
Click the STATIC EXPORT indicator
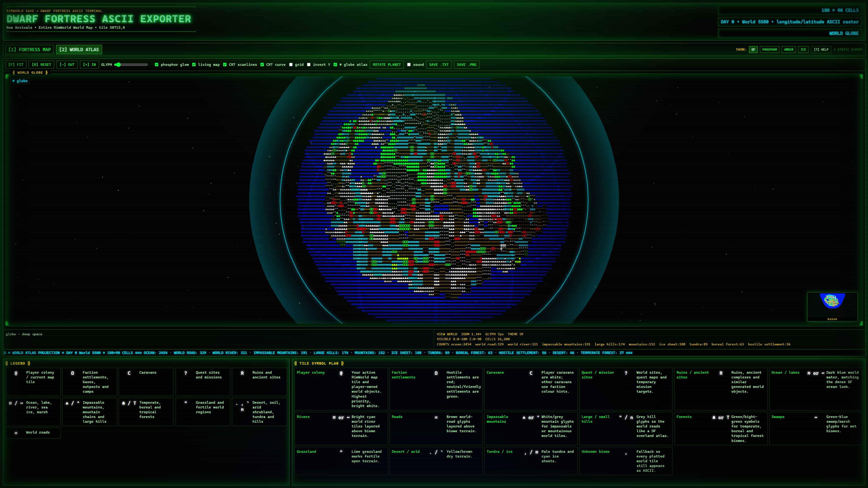848,50
